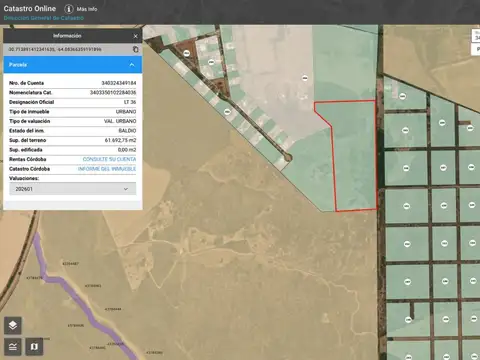Click the Tipo de valuación label
Image resolution: width=480 pixels, height=360 pixels.
(x=29, y=121)
